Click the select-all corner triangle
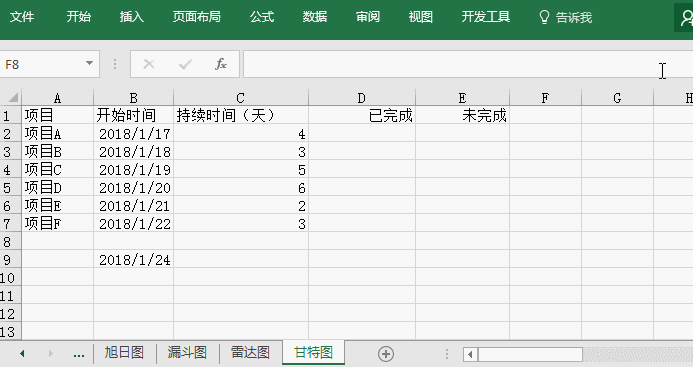This screenshot has width=693, height=367. pos(12,97)
